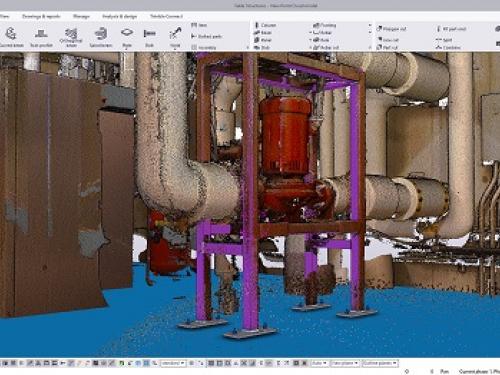Viewport: 500px width, 375px height.
Task: Open the Manage ribbon tab
Action: pos(81,16)
